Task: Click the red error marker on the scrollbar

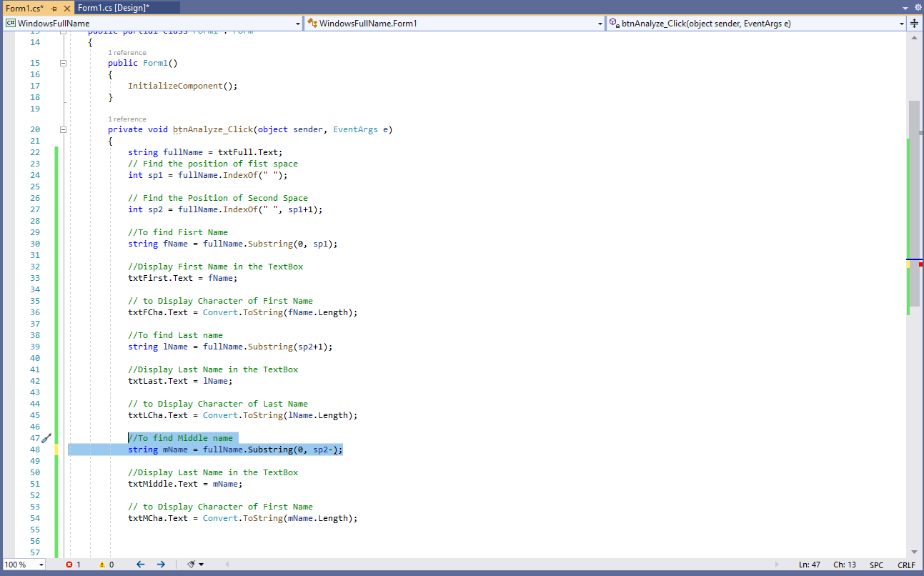Action: [x=920, y=264]
